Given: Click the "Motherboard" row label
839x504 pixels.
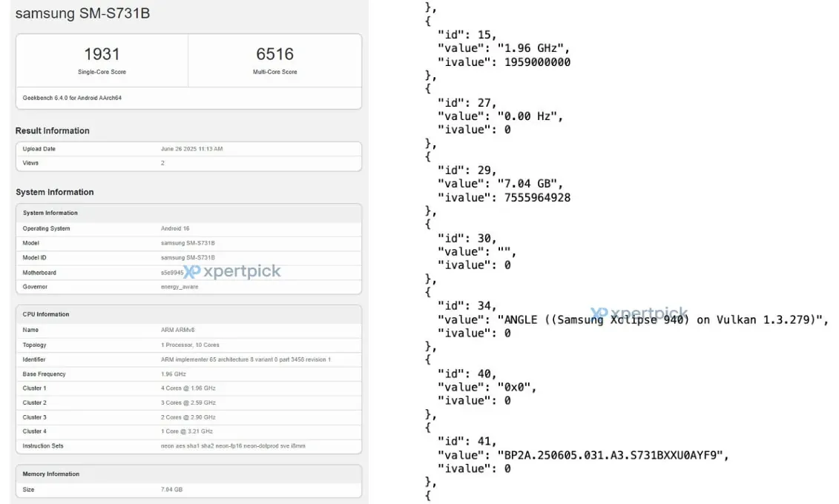Looking at the screenshot, I should [39, 273].
